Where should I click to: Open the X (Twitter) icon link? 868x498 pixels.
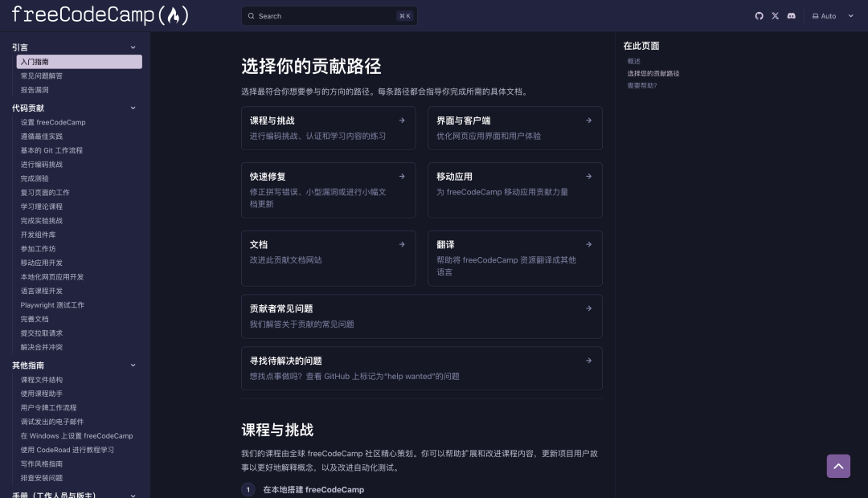point(775,16)
